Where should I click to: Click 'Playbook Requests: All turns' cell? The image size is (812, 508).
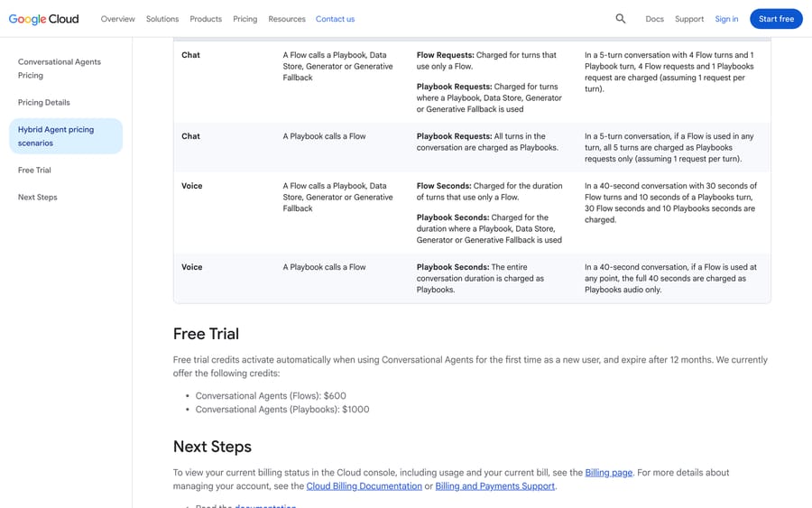click(x=487, y=142)
